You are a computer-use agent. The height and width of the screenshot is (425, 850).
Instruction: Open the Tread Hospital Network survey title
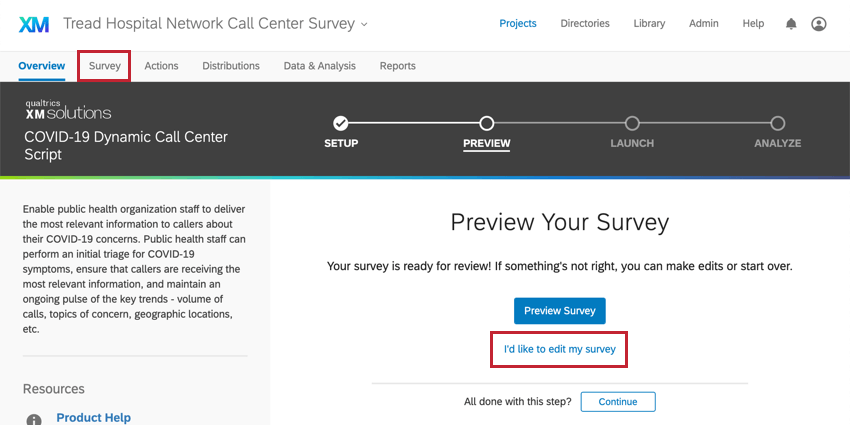coord(209,24)
